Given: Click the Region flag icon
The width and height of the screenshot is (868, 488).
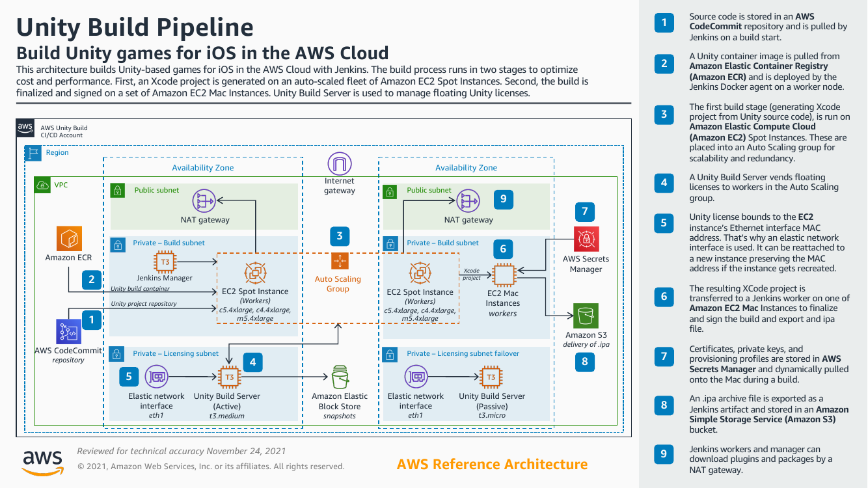Looking at the screenshot, I should [x=33, y=154].
